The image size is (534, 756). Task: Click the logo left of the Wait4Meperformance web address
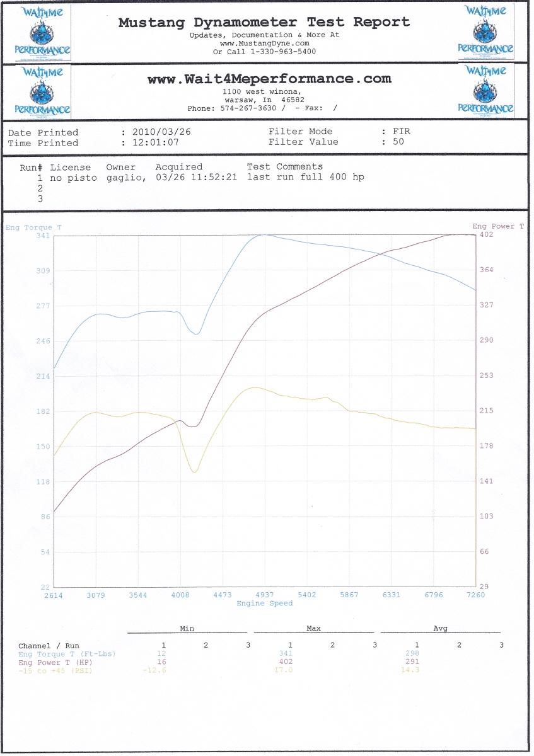coord(42,91)
